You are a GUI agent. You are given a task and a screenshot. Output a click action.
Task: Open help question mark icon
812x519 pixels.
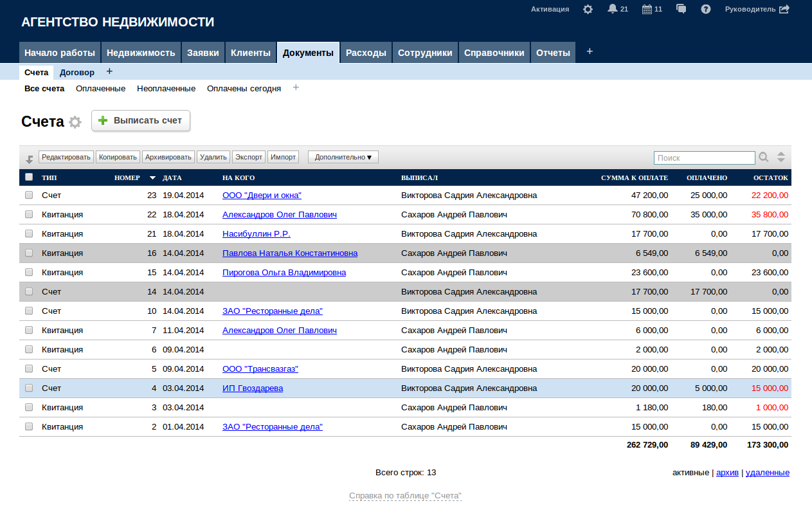(705, 10)
